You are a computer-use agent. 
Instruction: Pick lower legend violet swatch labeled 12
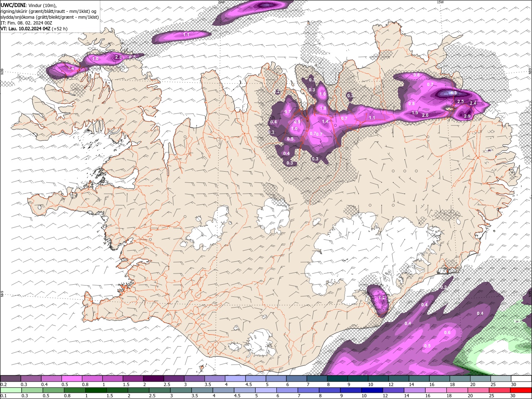point(393,390)
